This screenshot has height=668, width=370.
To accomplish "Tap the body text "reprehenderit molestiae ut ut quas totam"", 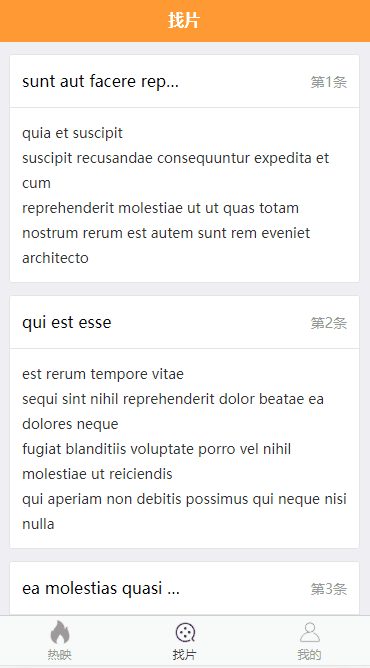I will click(x=161, y=208).
